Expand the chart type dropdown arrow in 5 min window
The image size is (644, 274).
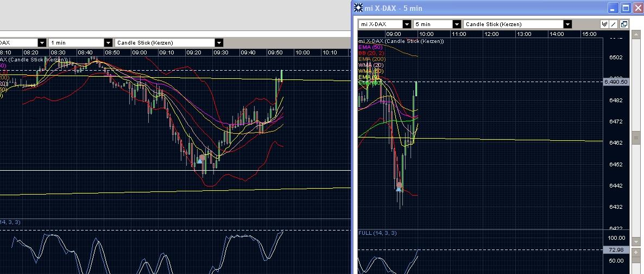[x=567, y=24]
